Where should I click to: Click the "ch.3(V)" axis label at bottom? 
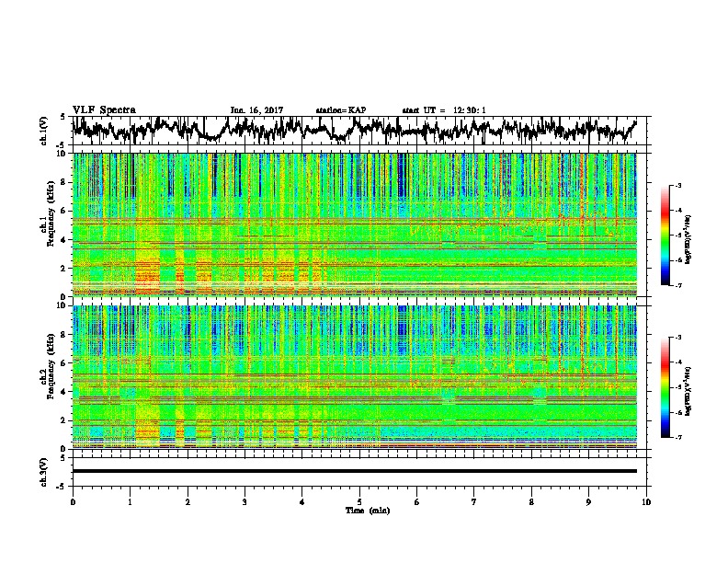(x=44, y=472)
